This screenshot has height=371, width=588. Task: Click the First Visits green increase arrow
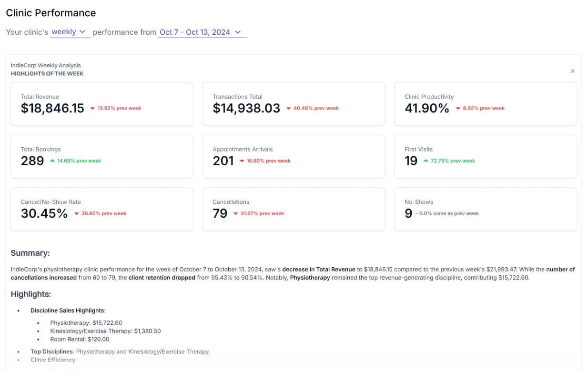click(x=426, y=161)
